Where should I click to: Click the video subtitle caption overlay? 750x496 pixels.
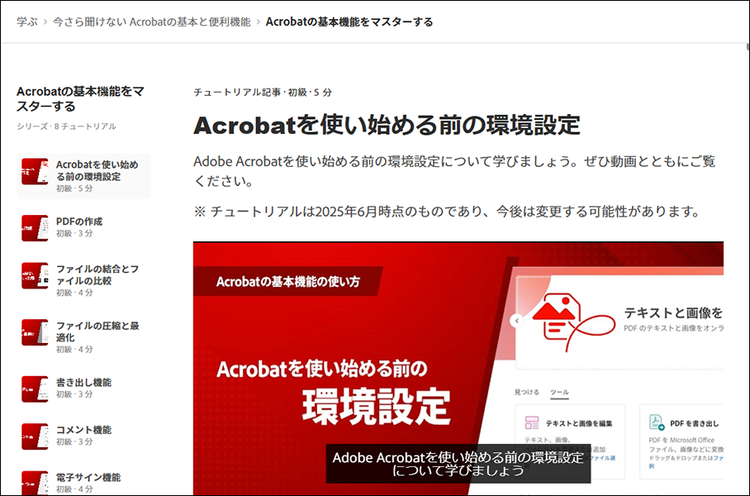(457, 463)
